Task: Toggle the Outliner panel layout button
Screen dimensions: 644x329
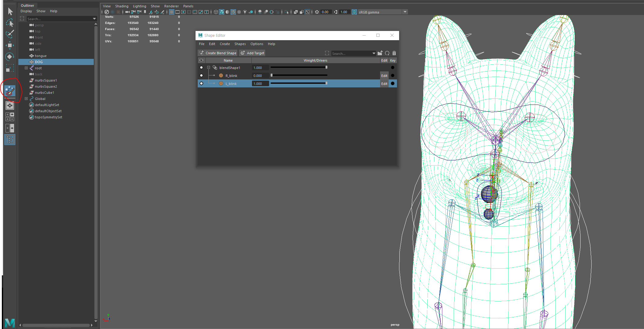Action: coord(10,140)
